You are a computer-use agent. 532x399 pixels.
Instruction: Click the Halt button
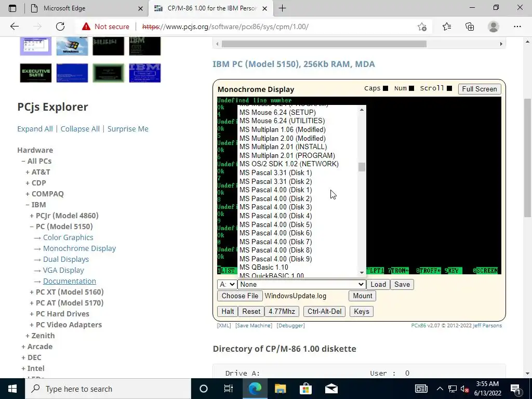coord(228,311)
